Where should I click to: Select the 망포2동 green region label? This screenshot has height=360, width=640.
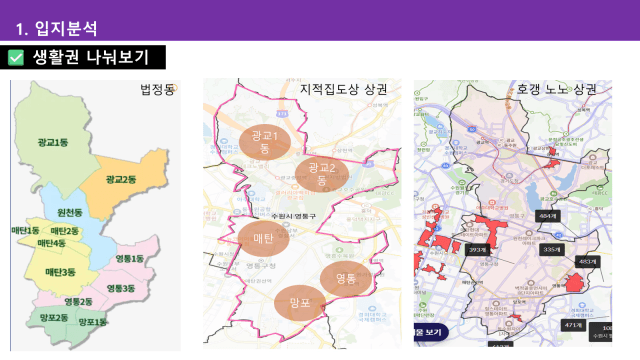[x=54, y=317]
